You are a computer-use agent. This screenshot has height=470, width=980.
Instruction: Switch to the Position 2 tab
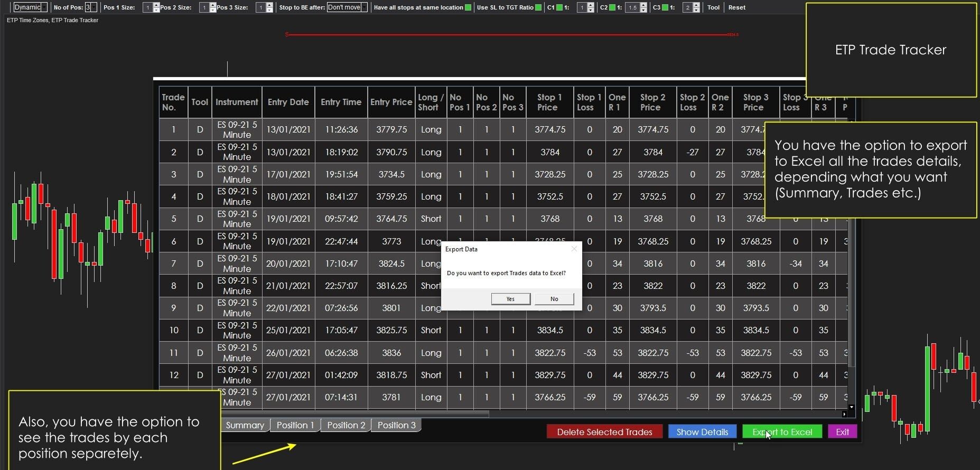[x=346, y=425]
